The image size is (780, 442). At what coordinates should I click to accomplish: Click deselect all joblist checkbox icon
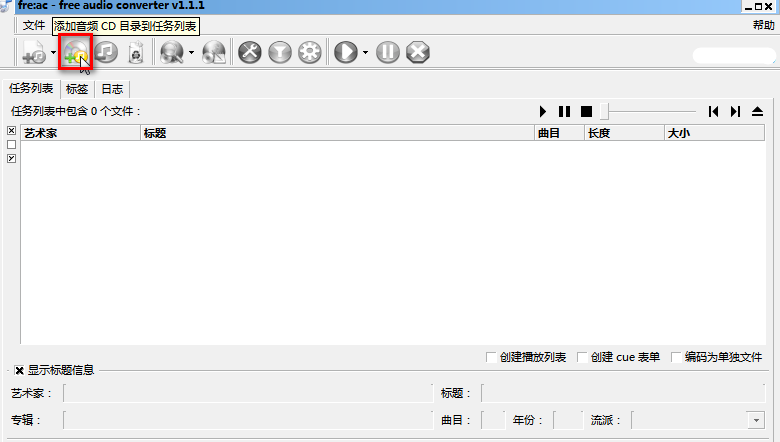tap(11, 144)
